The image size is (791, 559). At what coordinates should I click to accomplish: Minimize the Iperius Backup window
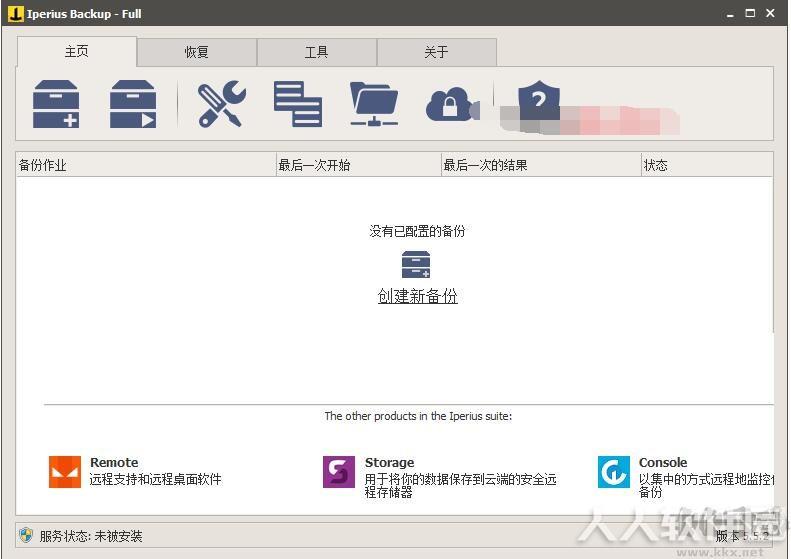click(x=729, y=14)
